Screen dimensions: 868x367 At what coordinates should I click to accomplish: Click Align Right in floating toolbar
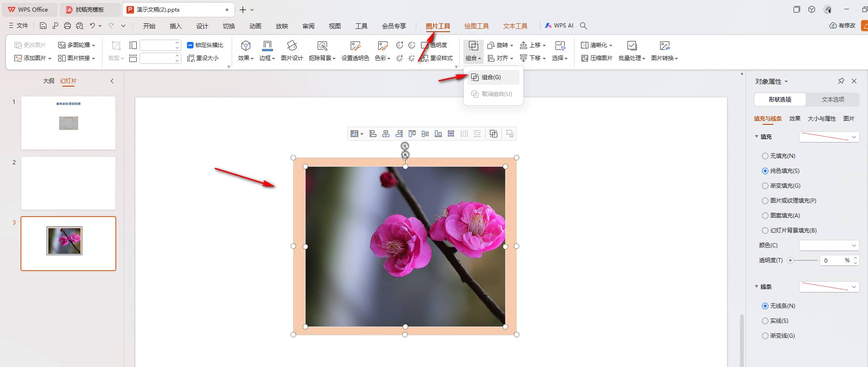tap(399, 134)
